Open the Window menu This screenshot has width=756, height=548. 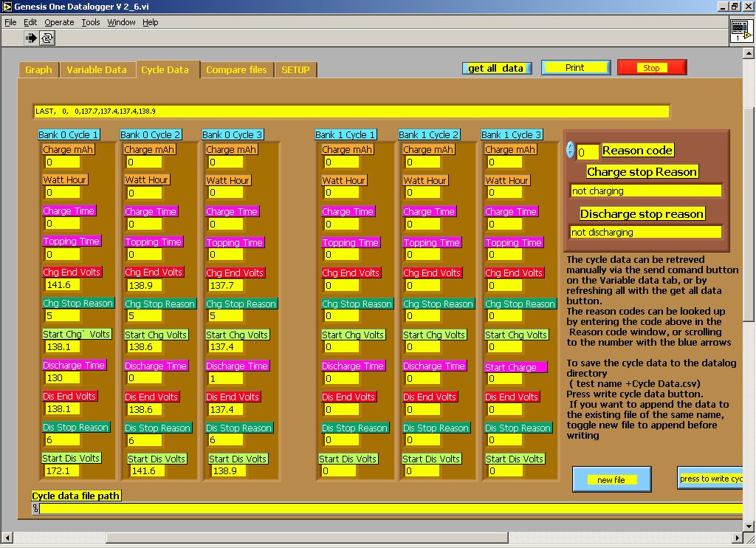point(121,22)
